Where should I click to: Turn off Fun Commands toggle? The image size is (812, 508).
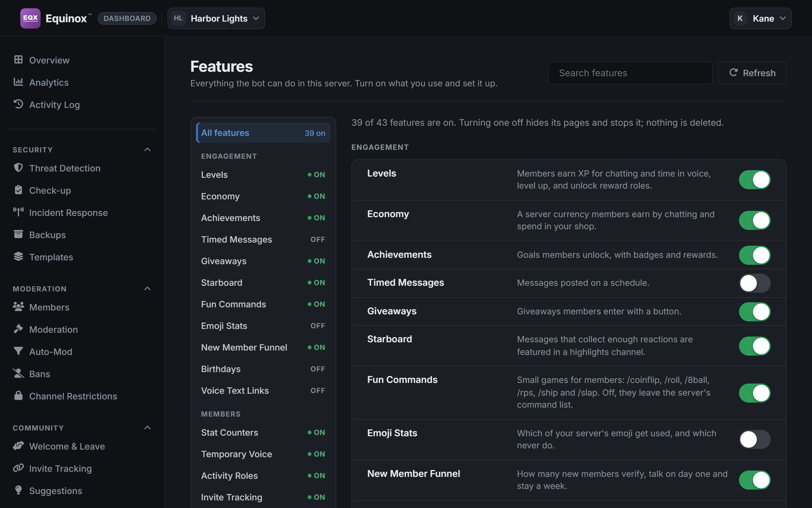point(755,393)
